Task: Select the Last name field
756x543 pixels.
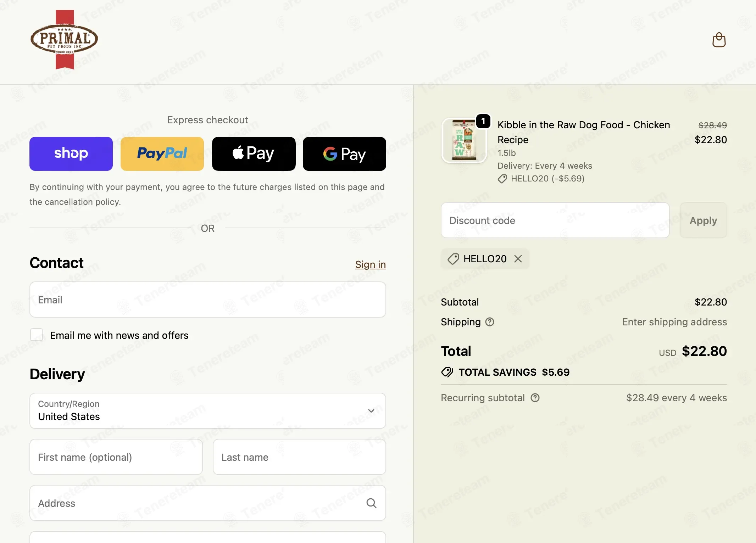Action: tap(299, 457)
